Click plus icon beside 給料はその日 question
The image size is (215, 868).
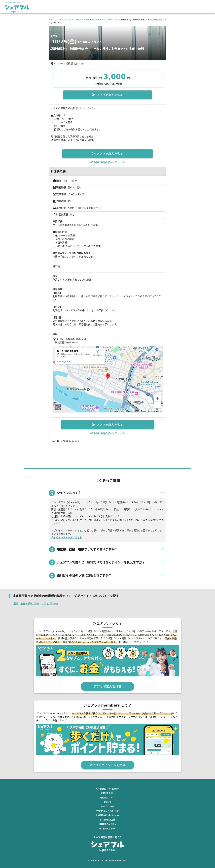click(163, 575)
